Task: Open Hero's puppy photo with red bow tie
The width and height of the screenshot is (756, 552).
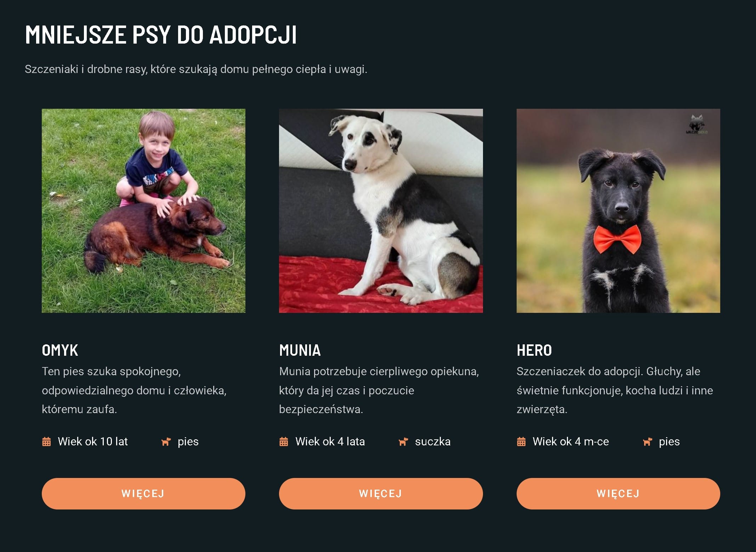Action: click(618, 211)
